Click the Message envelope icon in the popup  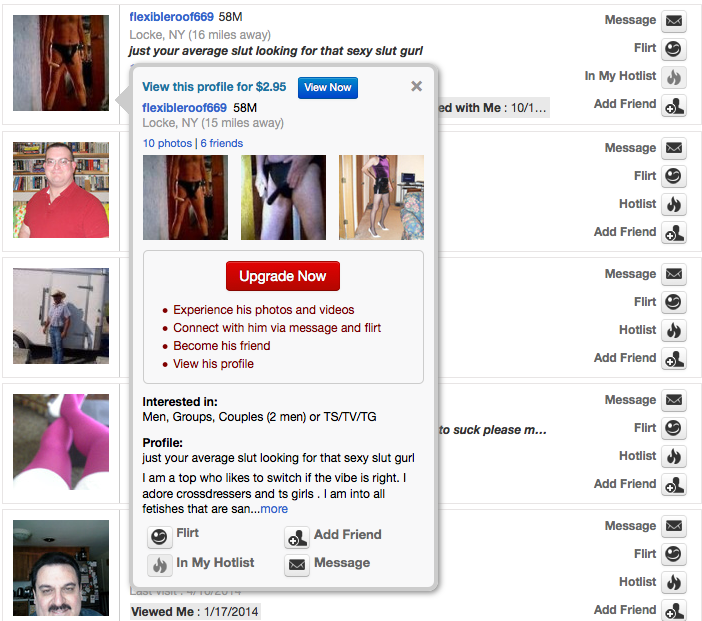click(x=296, y=565)
